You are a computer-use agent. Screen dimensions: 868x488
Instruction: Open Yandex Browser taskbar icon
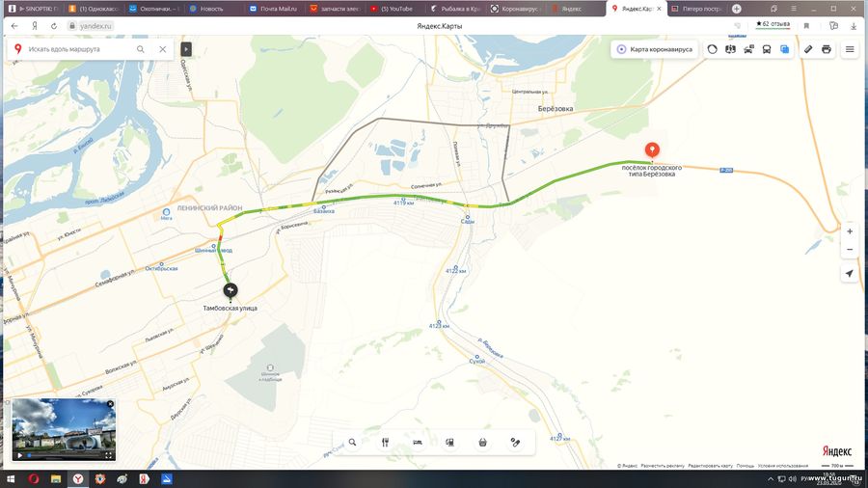78,479
